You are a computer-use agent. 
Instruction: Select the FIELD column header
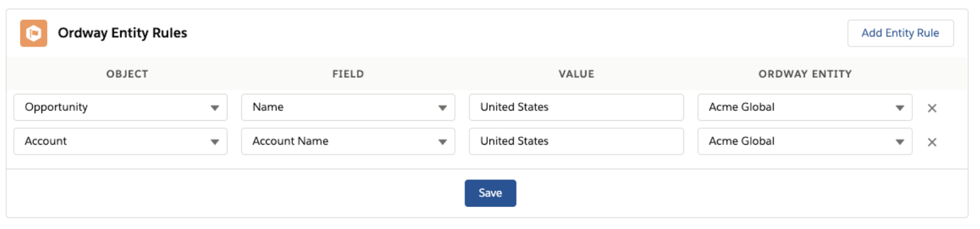coord(348,74)
